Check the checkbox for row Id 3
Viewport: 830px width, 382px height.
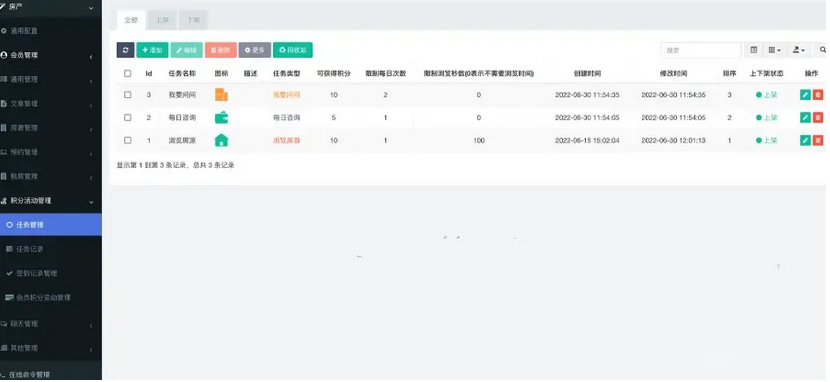(x=128, y=95)
